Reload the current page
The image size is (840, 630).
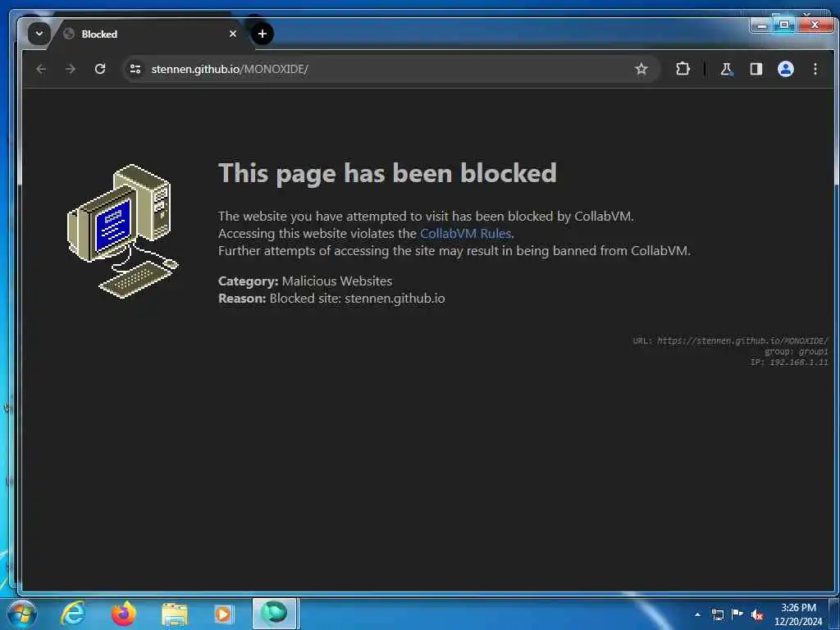(100, 69)
